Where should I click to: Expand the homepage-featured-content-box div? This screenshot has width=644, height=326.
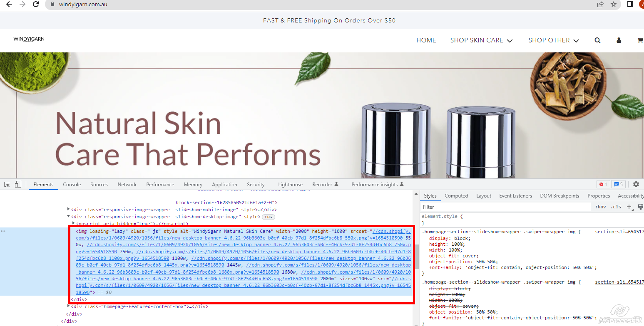(x=69, y=306)
